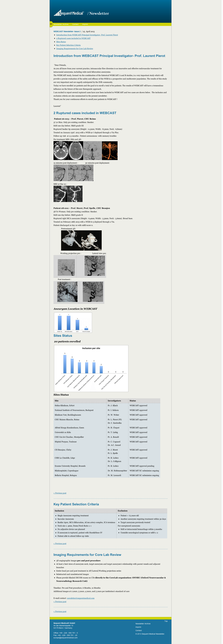Open the MRI at Day 10 left image

[60, 194]
